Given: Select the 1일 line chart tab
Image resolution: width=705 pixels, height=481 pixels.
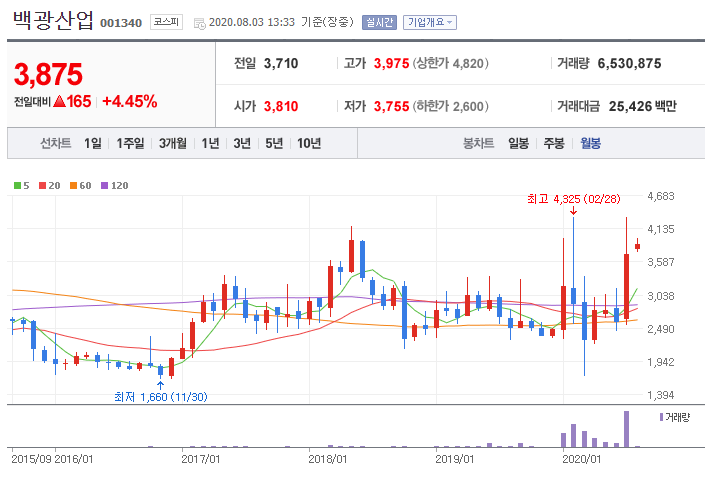Looking at the screenshot, I should pos(93,143).
